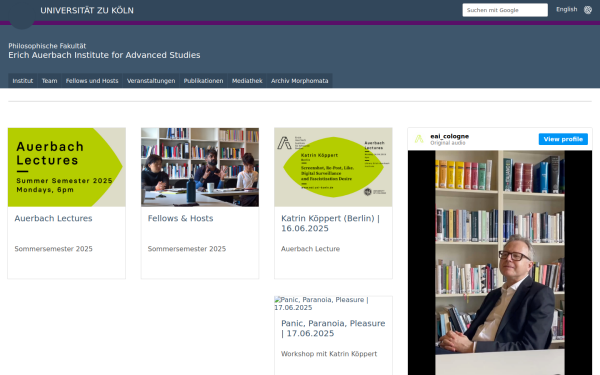This screenshot has width=600, height=375.
Task: Open Archiv Morphomata navigation item
Action: (x=299, y=81)
